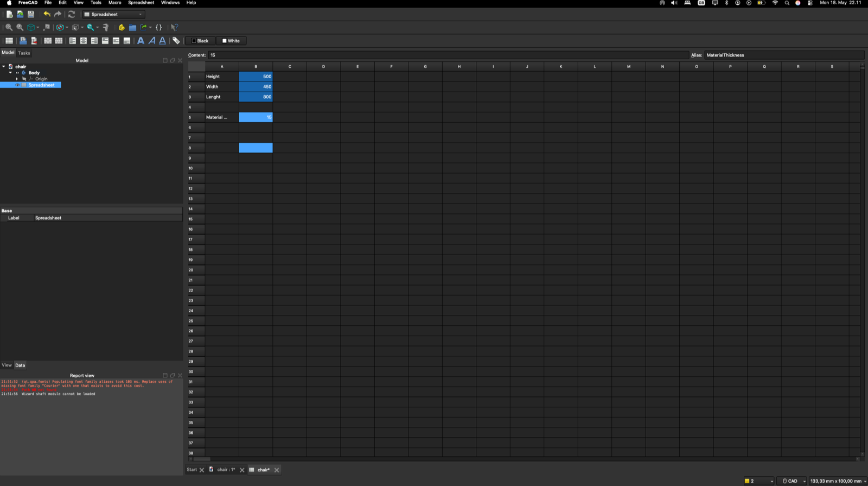
Task: Open the File menu
Action: point(48,3)
